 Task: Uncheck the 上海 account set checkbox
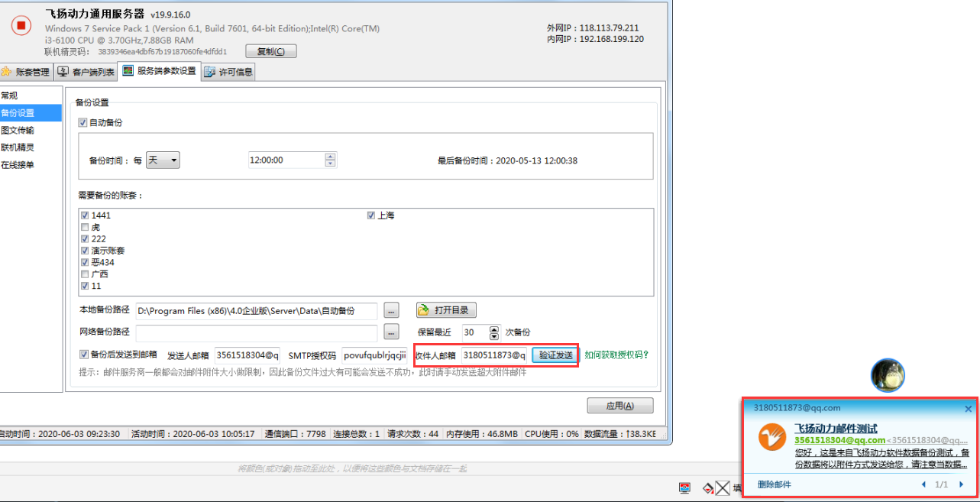372,215
